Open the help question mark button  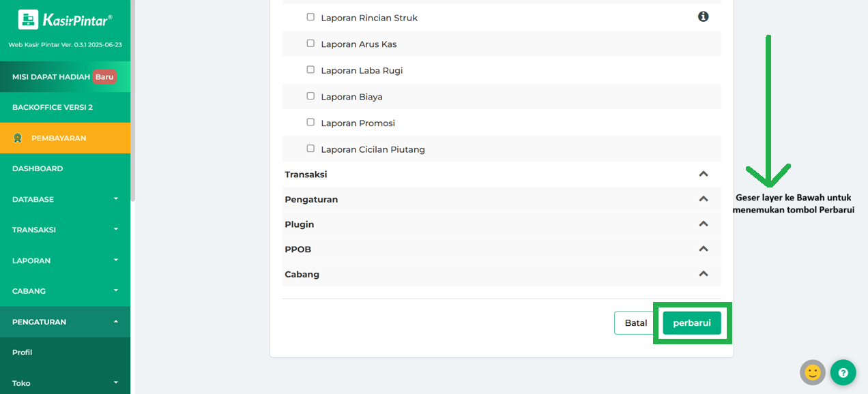[843, 372]
